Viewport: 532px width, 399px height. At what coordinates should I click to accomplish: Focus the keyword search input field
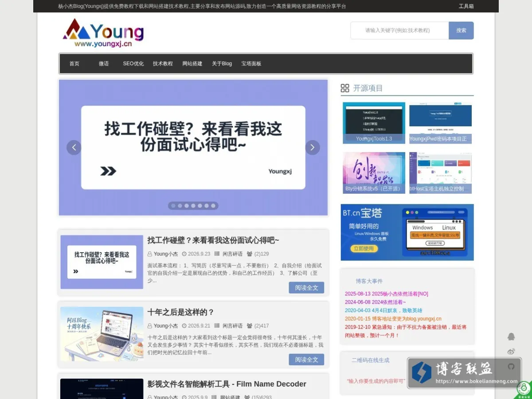pyautogui.click(x=399, y=31)
